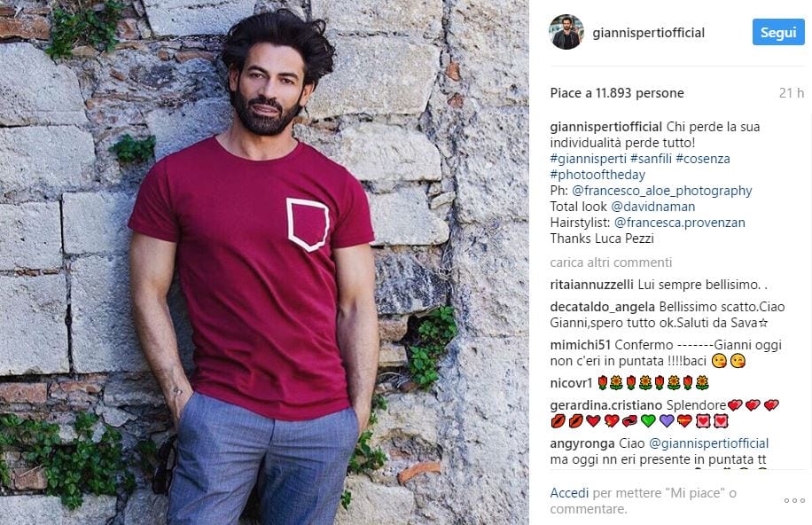Open @giannispertiofficial mention in angyronga's comment

click(x=708, y=443)
